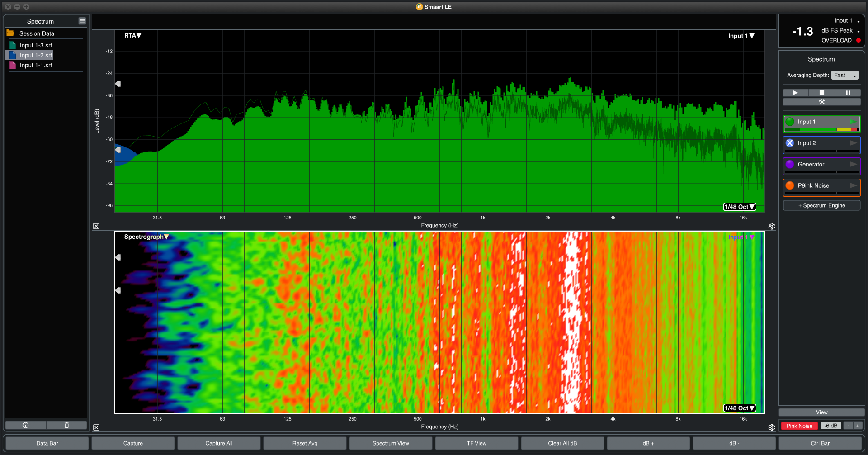Stop Input 1 engine via green play arrow
868x455 pixels.
point(853,122)
